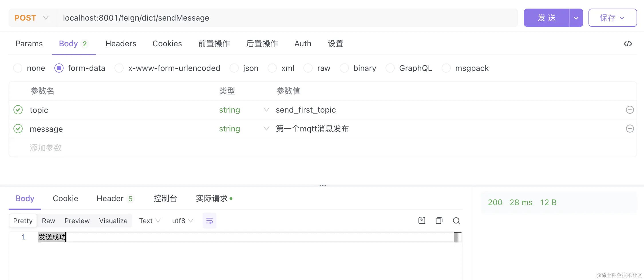This screenshot has width=644, height=280.
Task: Uncheck the topic parameter checkbox
Action: click(x=18, y=110)
